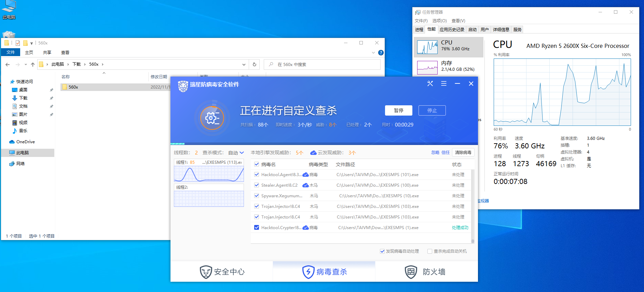Viewport: 644px width, 292px height.
Task: Click the 560x folder icon in the file list
Action: (65, 87)
